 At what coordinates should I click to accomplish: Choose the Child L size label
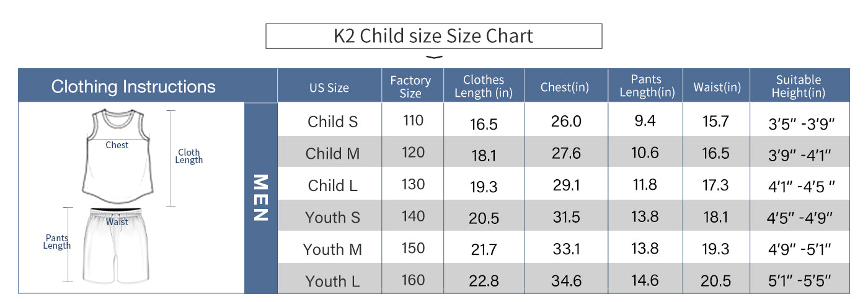333,185
